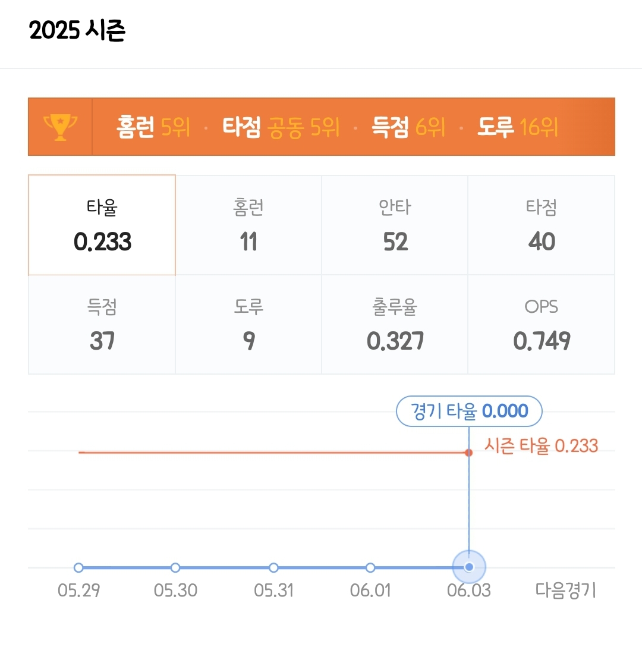Screen dimensions: 642x672
Task: Switch to the 안타 52 stat cell
Action: (395, 225)
